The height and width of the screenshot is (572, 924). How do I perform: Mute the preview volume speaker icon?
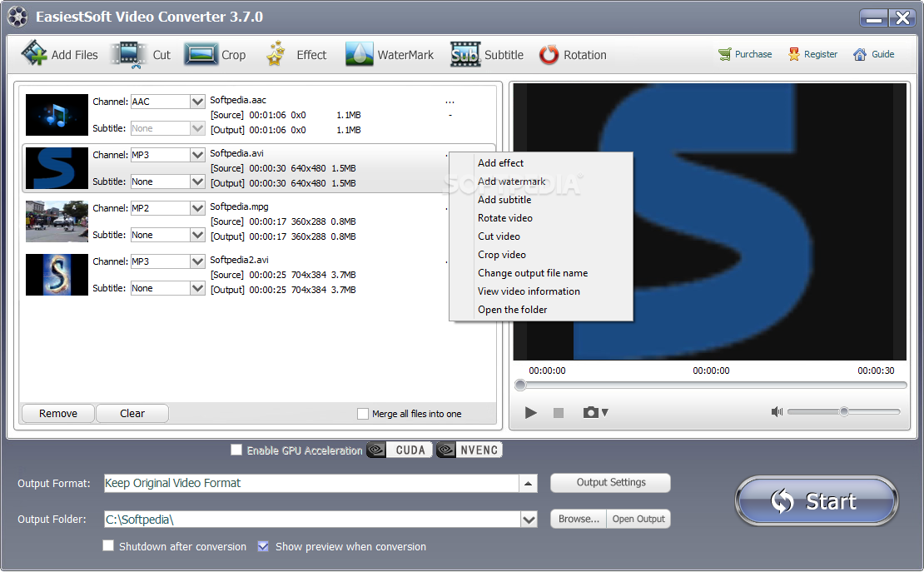pyautogui.click(x=777, y=411)
